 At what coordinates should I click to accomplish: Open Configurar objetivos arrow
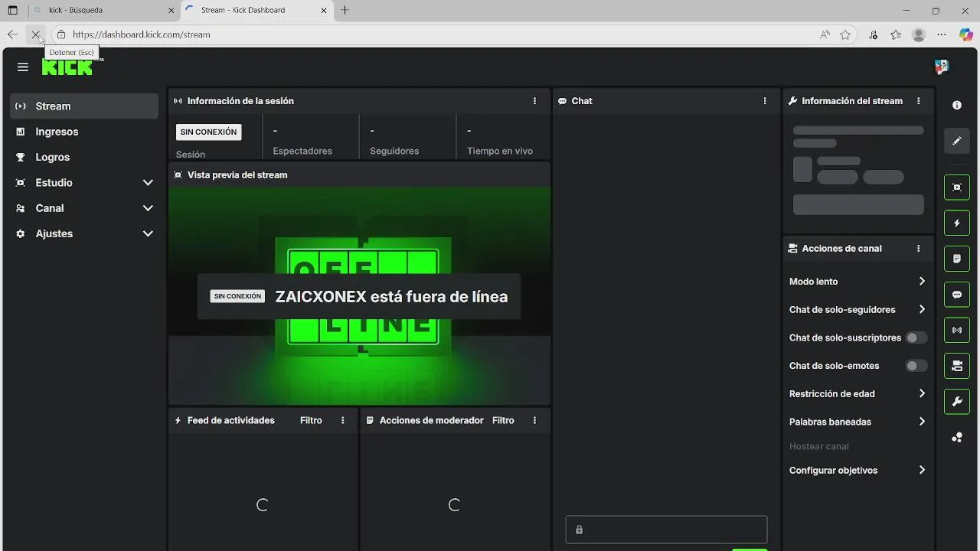(922, 471)
